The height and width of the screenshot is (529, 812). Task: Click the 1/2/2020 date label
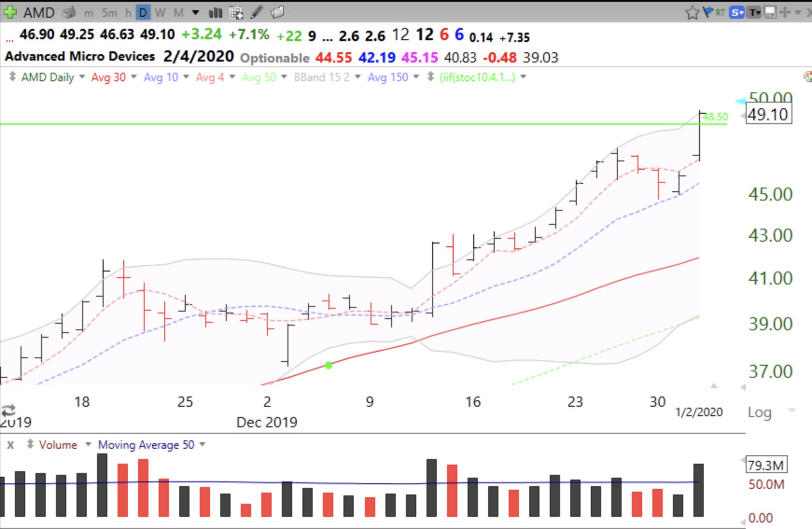click(699, 412)
